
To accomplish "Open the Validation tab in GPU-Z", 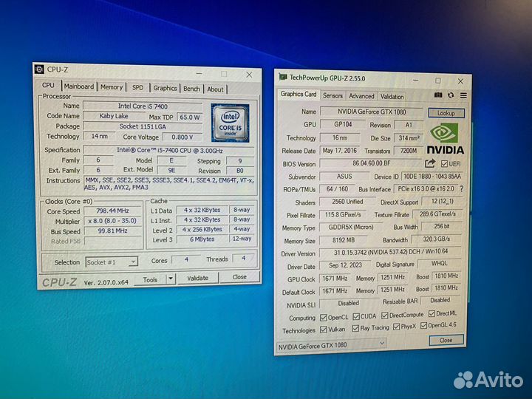I will coord(392,96).
